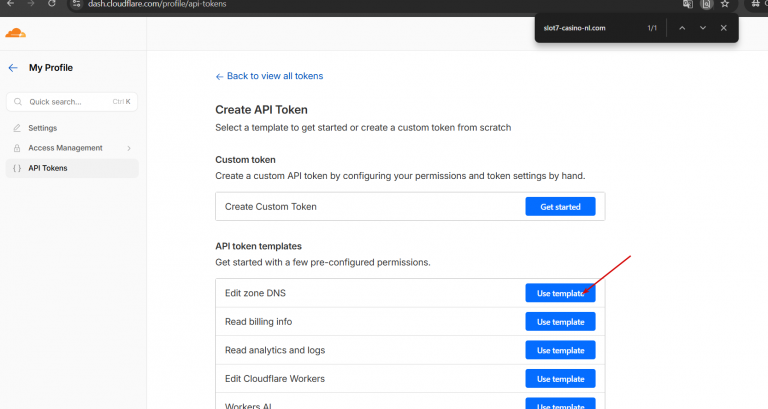
Task: Click the Edit Cloudflare Workers label
Action: coord(275,379)
